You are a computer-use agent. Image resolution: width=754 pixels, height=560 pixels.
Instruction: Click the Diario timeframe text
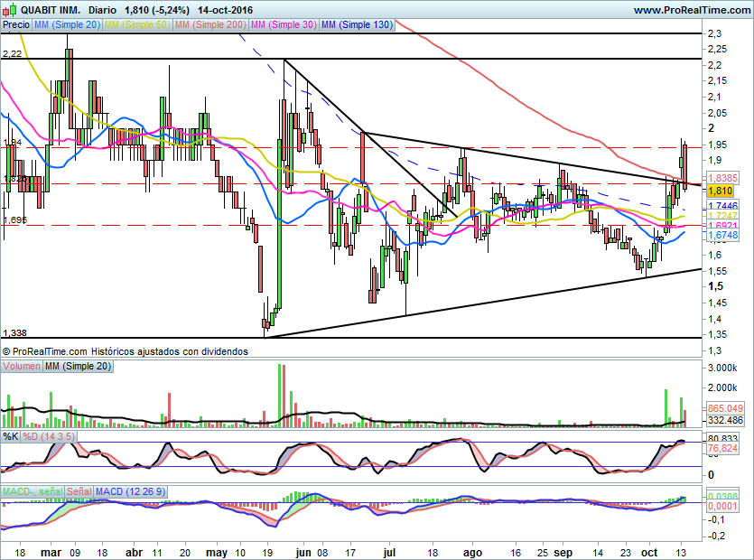(103, 10)
